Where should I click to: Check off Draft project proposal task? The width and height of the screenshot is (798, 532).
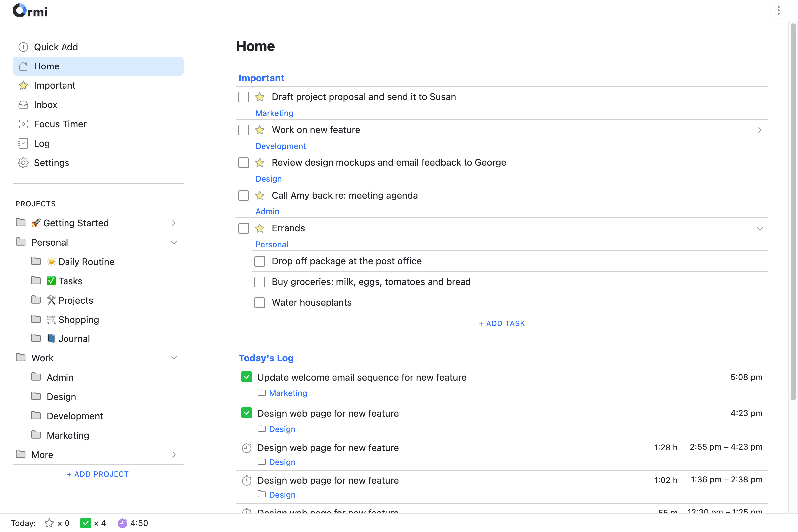click(244, 97)
